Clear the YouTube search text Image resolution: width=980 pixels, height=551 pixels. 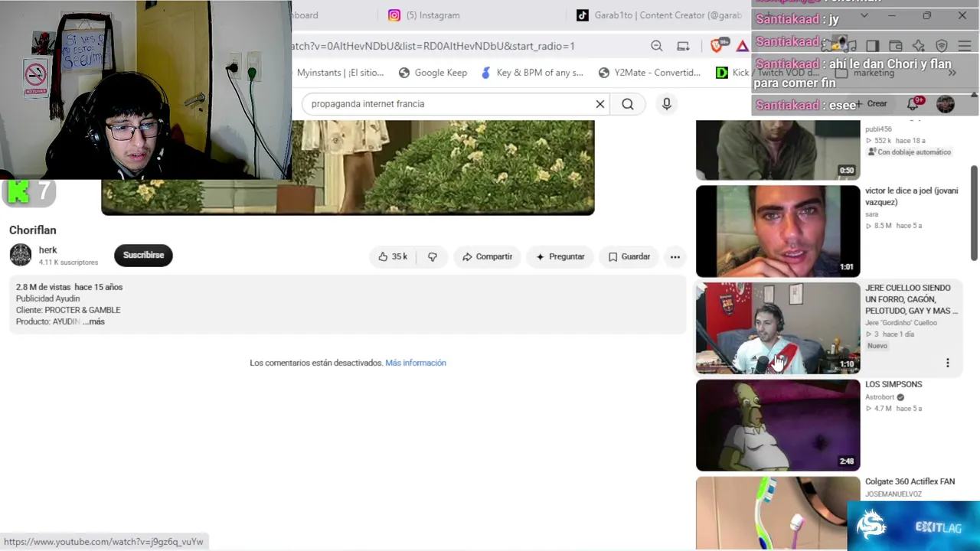[600, 104]
